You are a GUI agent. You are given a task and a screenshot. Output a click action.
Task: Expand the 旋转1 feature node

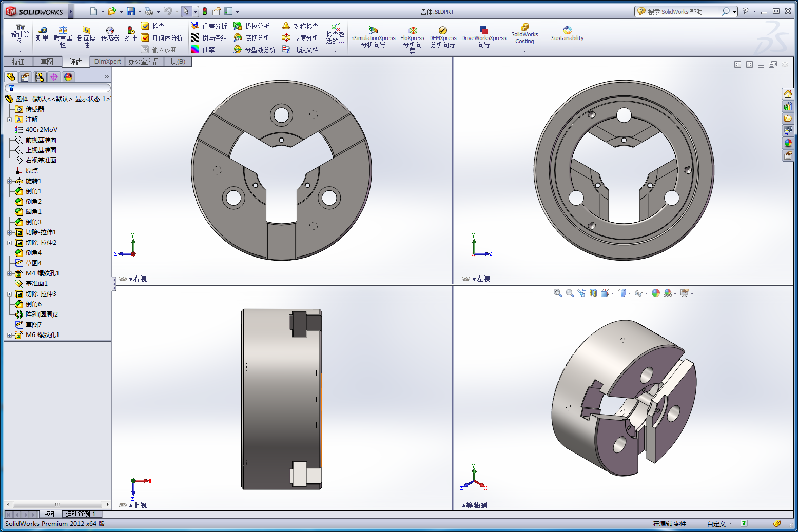[9, 181]
